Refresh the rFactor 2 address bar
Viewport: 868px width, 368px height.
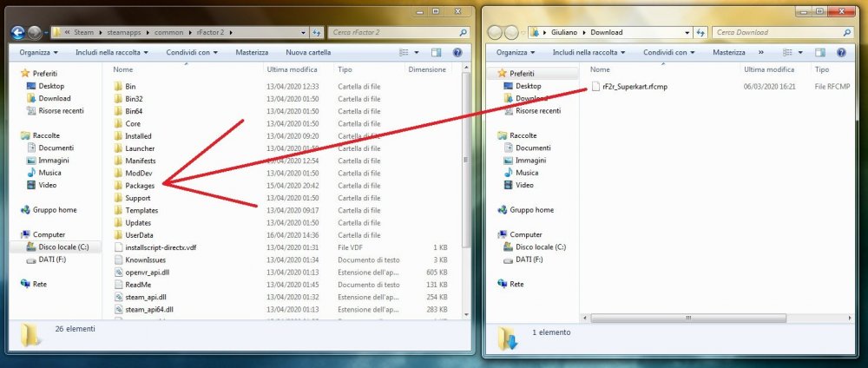317,32
